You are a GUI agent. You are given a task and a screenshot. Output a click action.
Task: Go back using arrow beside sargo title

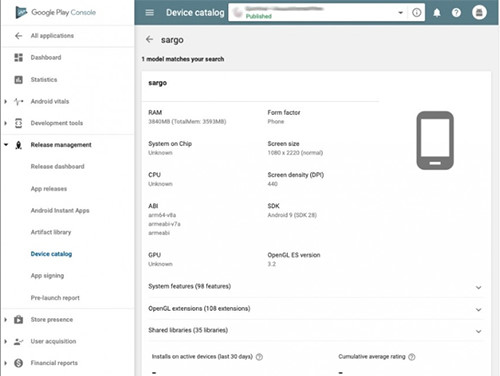coord(149,40)
